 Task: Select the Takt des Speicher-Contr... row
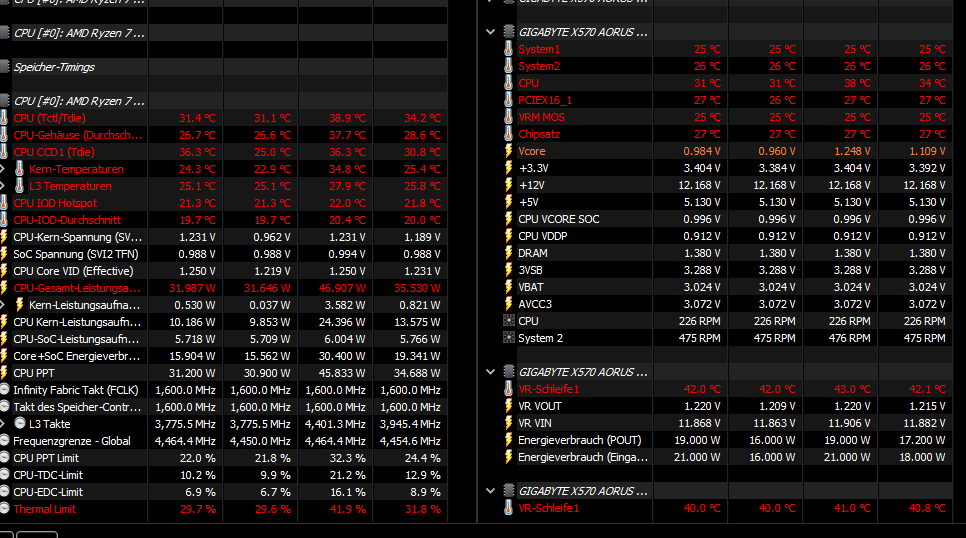pos(224,407)
